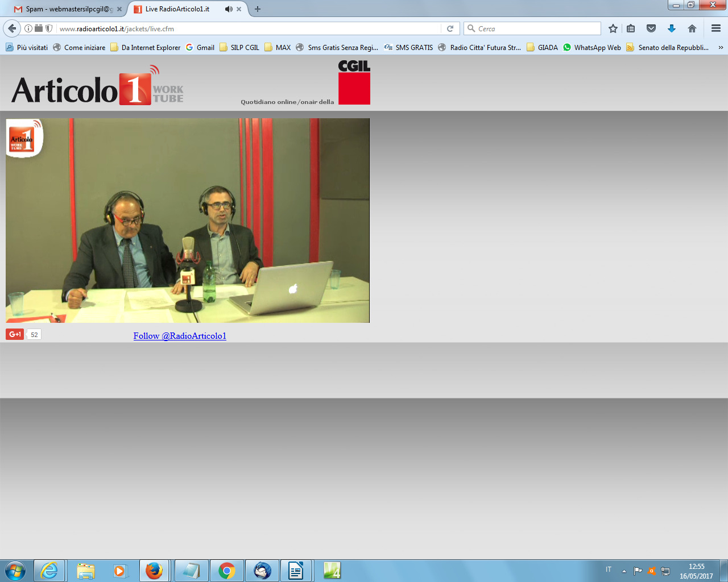Click the Follow @RadioArticolo1 link
Image resolution: width=728 pixels, height=582 pixels.
pyautogui.click(x=180, y=336)
